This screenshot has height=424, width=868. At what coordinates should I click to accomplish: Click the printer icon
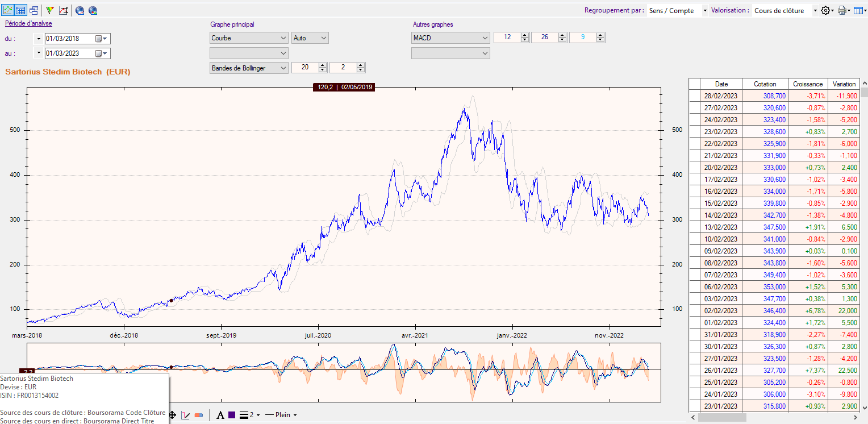(x=842, y=10)
